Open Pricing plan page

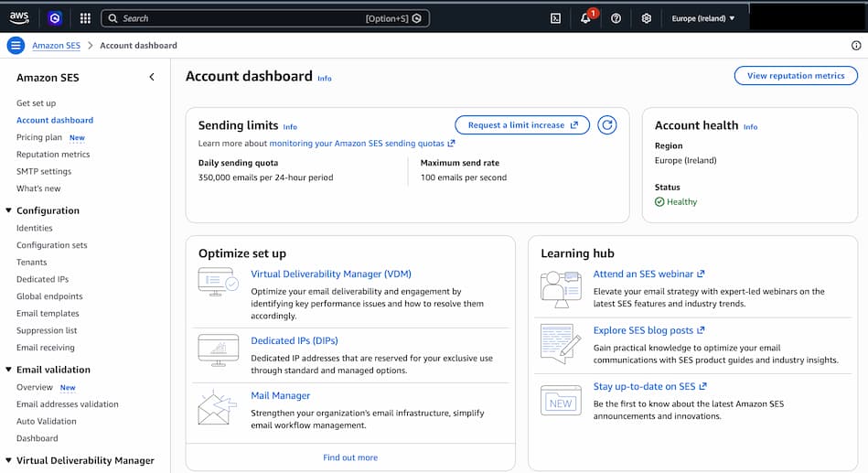click(38, 137)
